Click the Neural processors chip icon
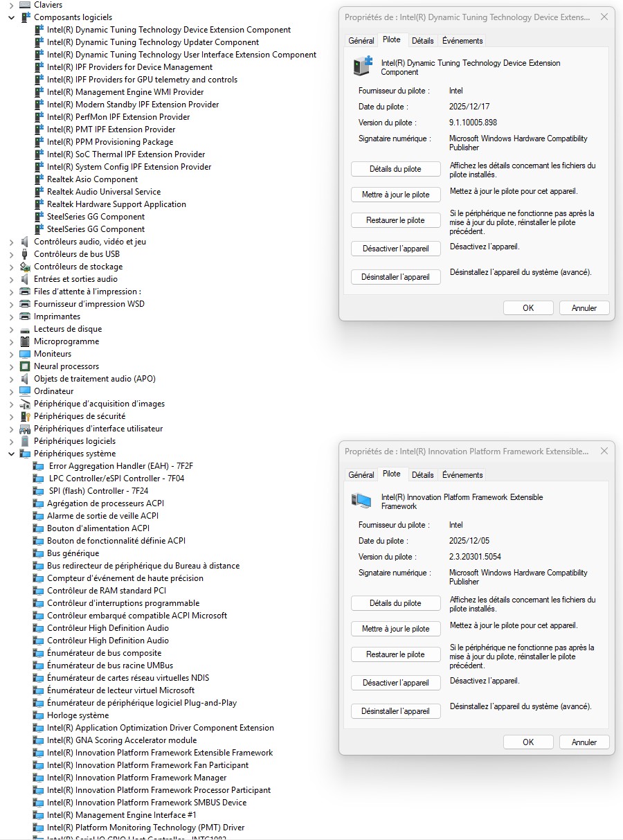 pyautogui.click(x=25, y=366)
